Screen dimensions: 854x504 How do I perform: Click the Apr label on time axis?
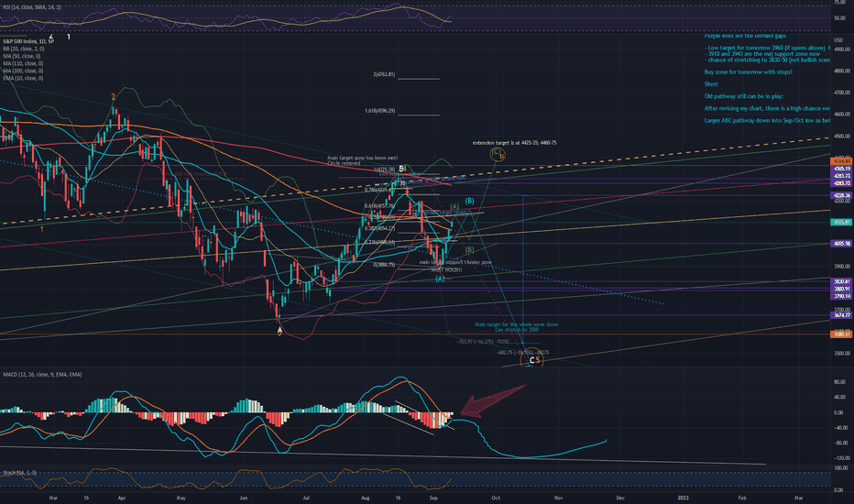(122, 498)
